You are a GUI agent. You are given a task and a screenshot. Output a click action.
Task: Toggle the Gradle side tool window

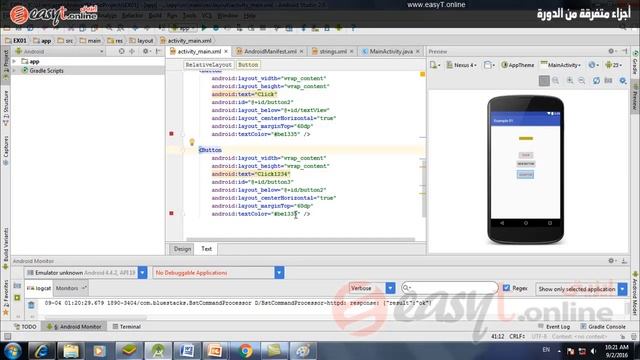[635, 62]
